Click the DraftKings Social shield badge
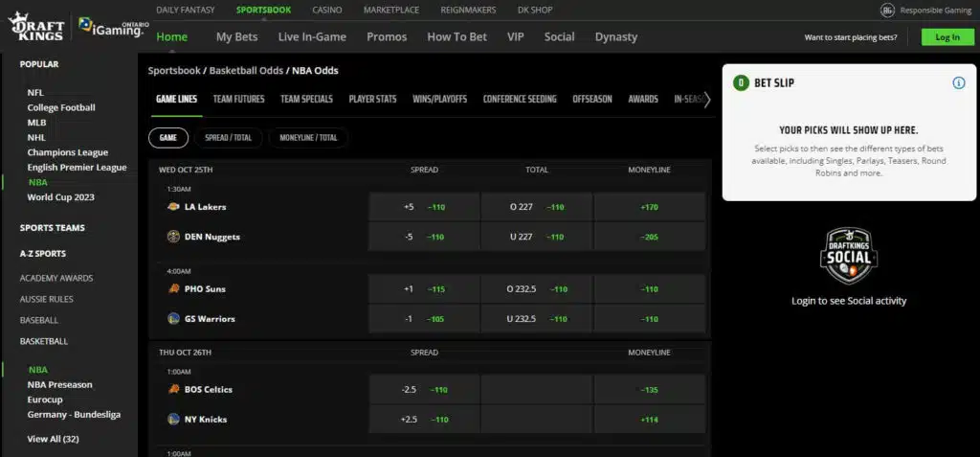 click(x=849, y=256)
